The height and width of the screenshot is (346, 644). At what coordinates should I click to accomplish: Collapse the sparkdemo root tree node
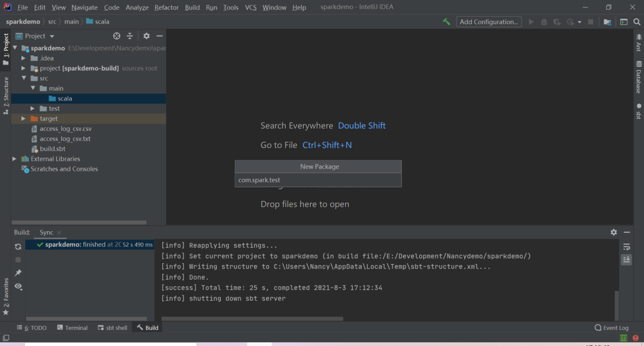pyautogui.click(x=15, y=48)
